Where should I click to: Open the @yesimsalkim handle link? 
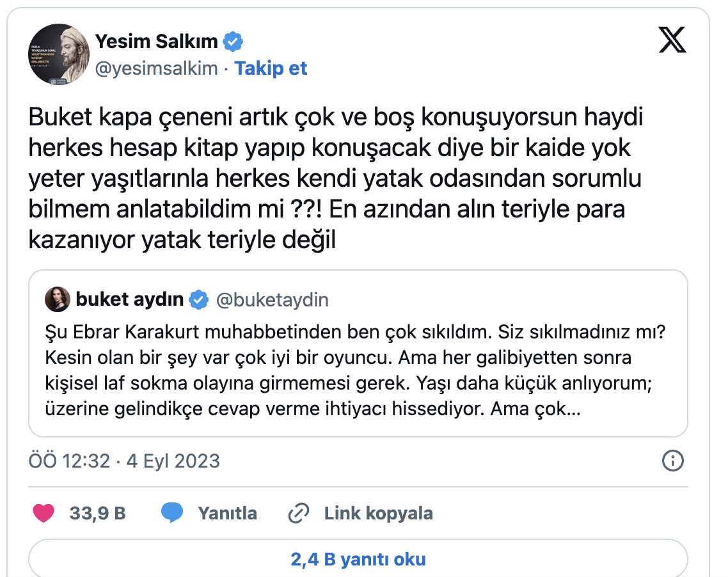[157, 68]
